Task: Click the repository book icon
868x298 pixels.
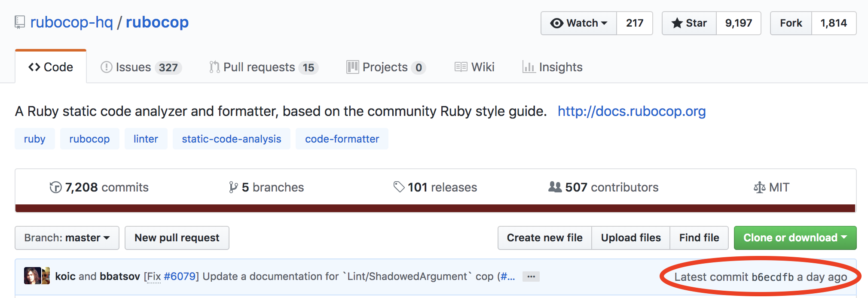Action: (20, 22)
